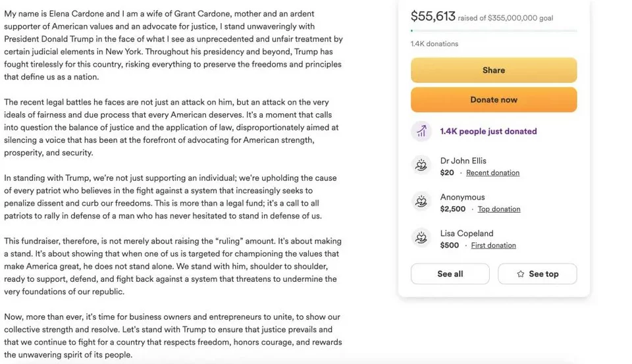Click the star icon in See top

(x=521, y=274)
